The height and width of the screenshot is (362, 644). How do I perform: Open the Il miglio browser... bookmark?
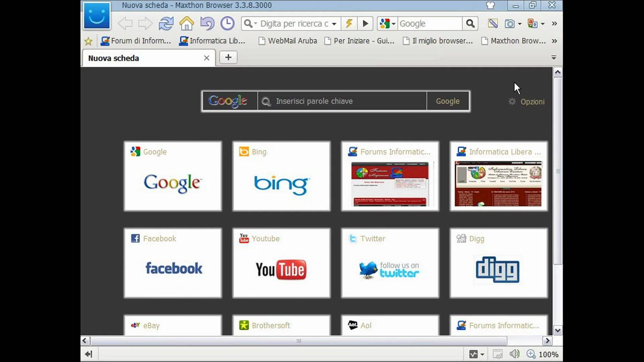[x=438, y=41]
